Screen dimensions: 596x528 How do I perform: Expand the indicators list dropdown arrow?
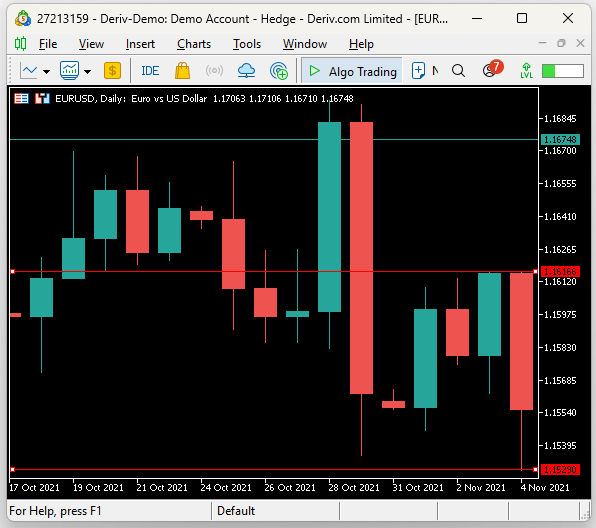tap(87, 71)
